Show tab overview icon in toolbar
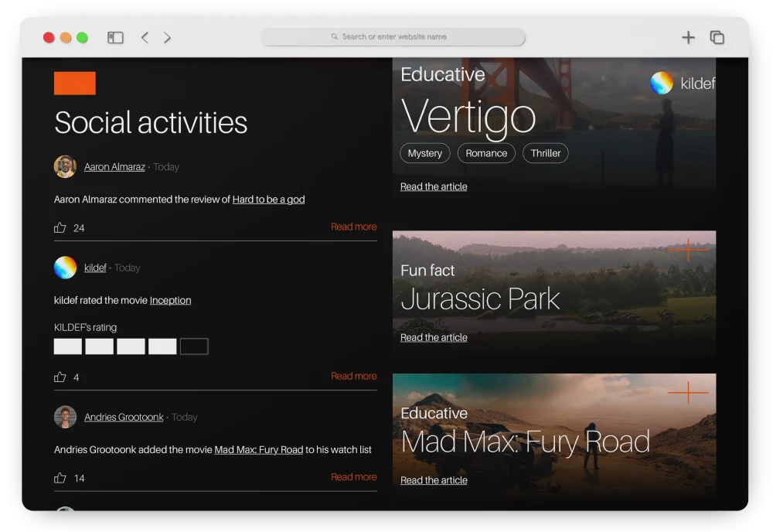773x532 pixels. tap(717, 37)
